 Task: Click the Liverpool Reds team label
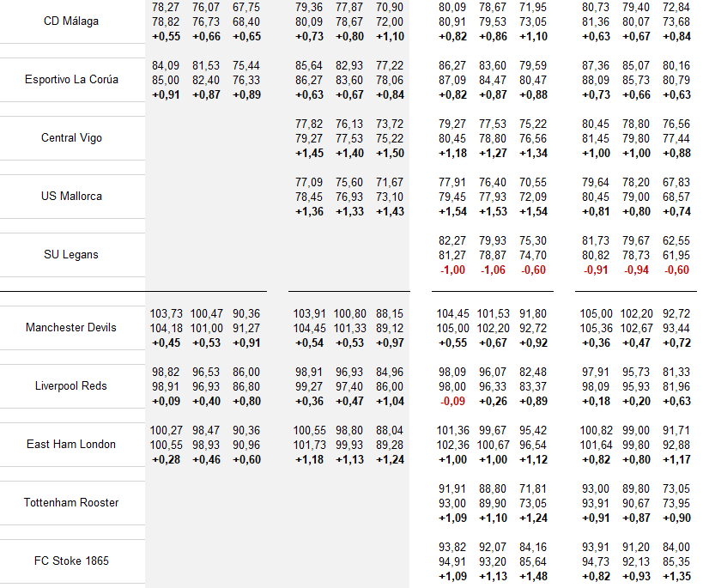pos(71,385)
